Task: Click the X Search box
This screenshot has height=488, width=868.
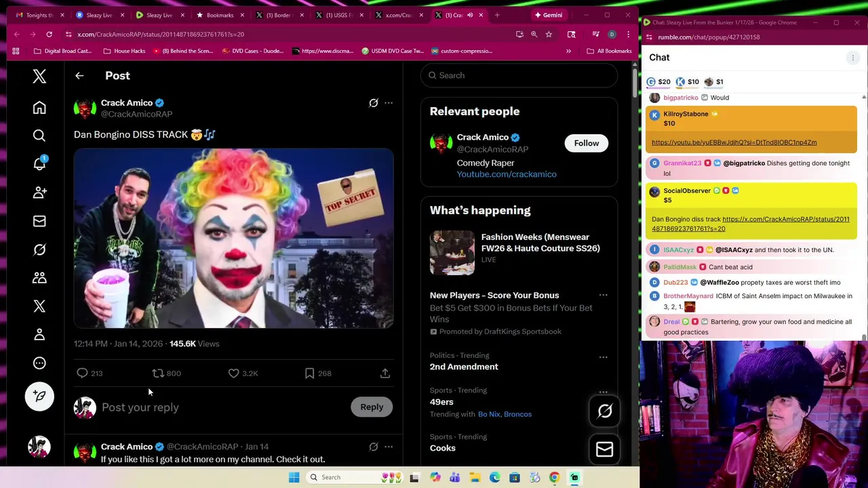Action: [519, 75]
